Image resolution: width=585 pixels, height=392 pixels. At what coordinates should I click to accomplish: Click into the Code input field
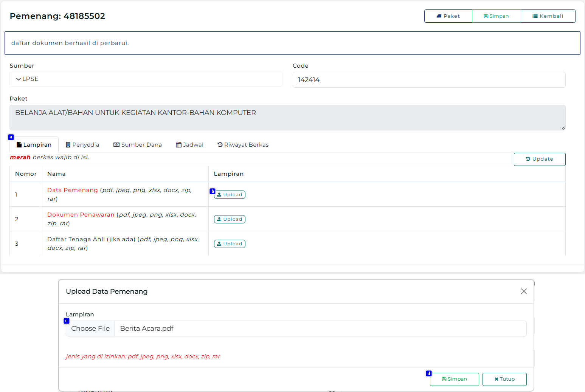[x=429, y=80]
